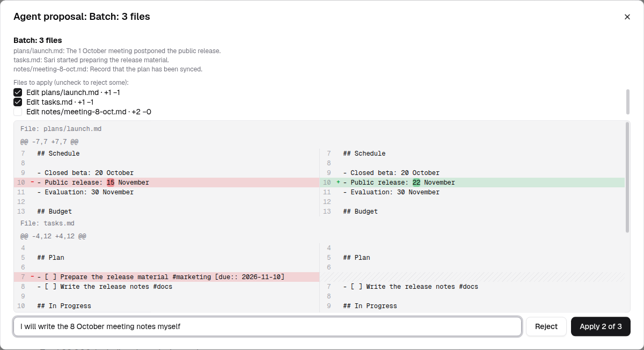This screenshot has width=644, height=350.
Task: Click right 'Write the release notes #docs' line
Action: tap(472, 287)
